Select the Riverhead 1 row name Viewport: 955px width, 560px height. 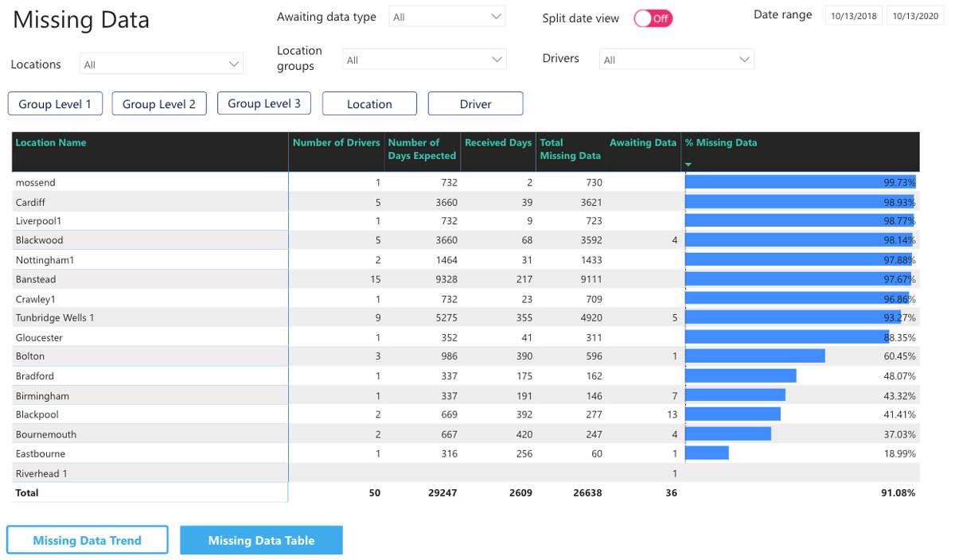click(x=41, y=473)
